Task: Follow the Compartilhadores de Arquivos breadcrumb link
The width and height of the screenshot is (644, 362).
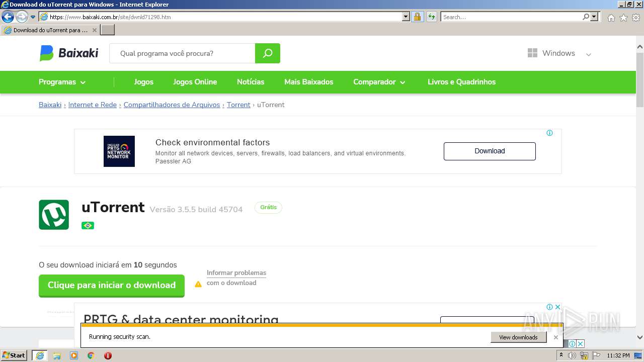Action: [172, 105]
